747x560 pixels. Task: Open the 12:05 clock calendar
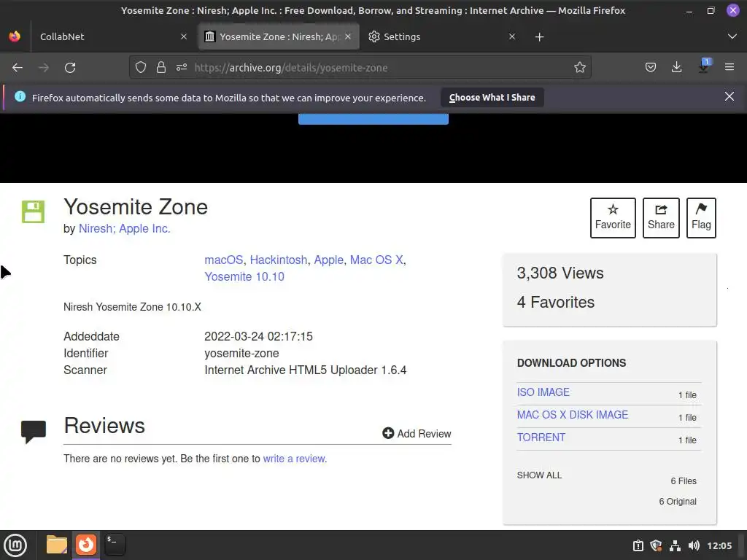[719, 545]
